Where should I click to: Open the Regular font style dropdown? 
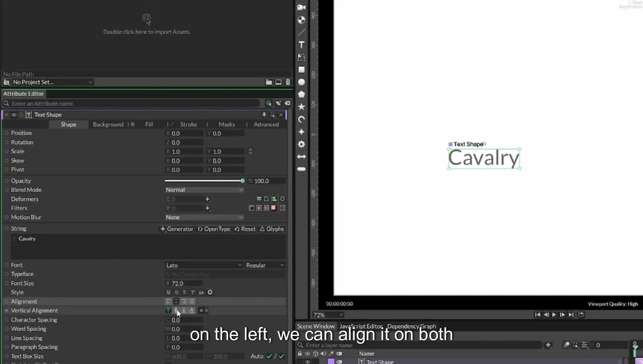coord(265,265)
